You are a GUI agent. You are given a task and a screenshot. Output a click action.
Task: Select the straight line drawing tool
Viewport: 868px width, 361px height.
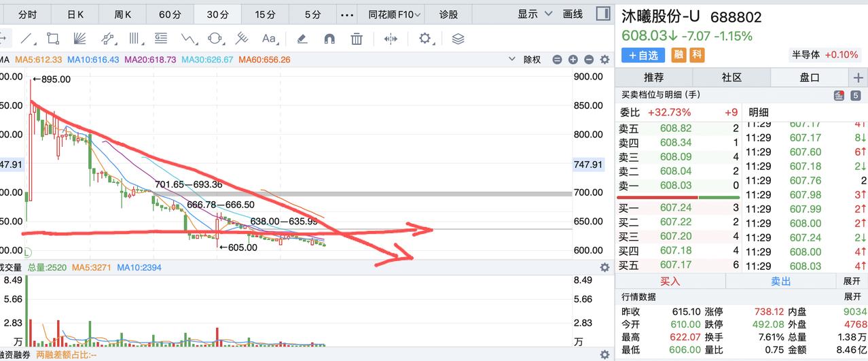tap(27, 39)
